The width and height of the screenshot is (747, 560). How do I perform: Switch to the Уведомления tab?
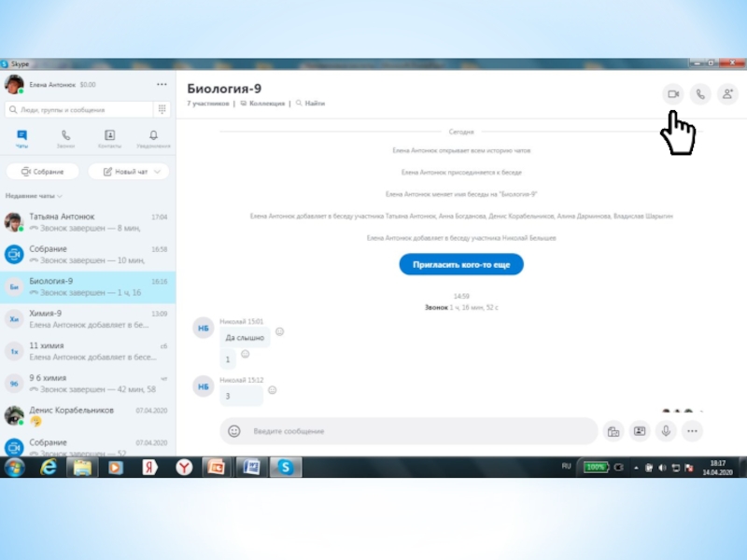coord(153,138)
